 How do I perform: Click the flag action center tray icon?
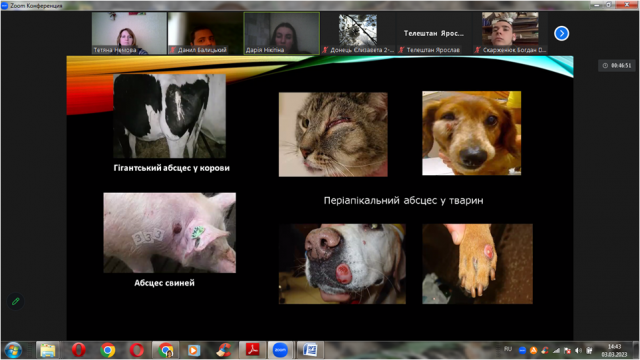click(x=567, y=351)
